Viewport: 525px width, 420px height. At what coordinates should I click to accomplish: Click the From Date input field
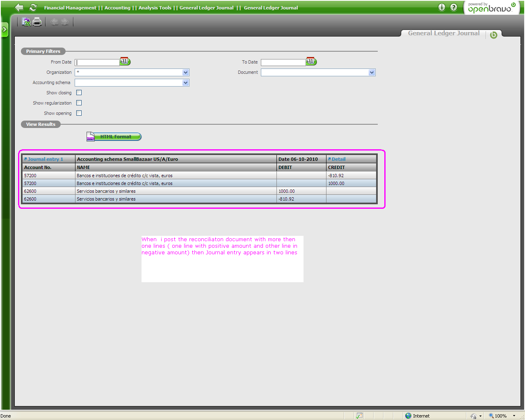click(98, 62)
